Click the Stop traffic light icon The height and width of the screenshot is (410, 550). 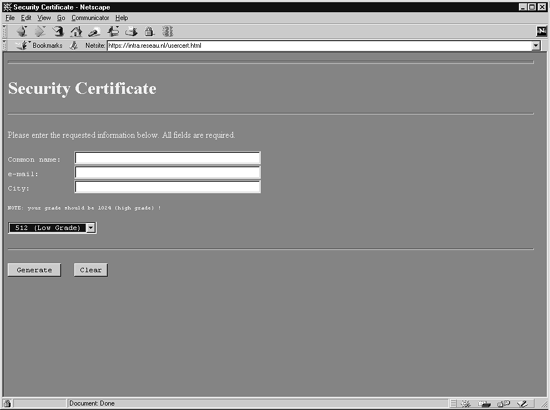(x=168, y=32)
